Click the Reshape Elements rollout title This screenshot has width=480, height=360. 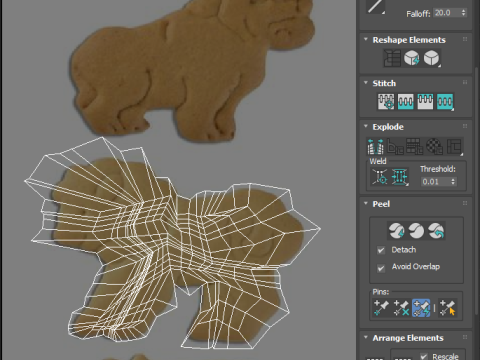(409, 40)
